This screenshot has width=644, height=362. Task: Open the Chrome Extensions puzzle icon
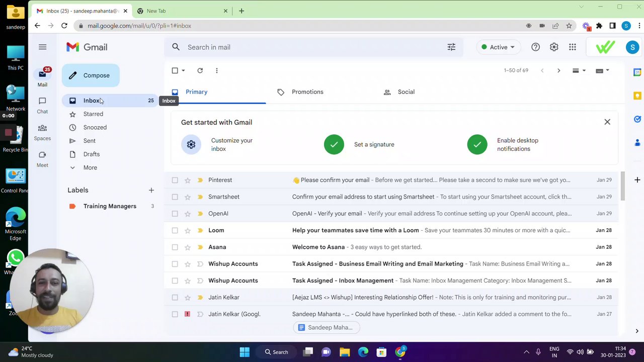[599, 26]
